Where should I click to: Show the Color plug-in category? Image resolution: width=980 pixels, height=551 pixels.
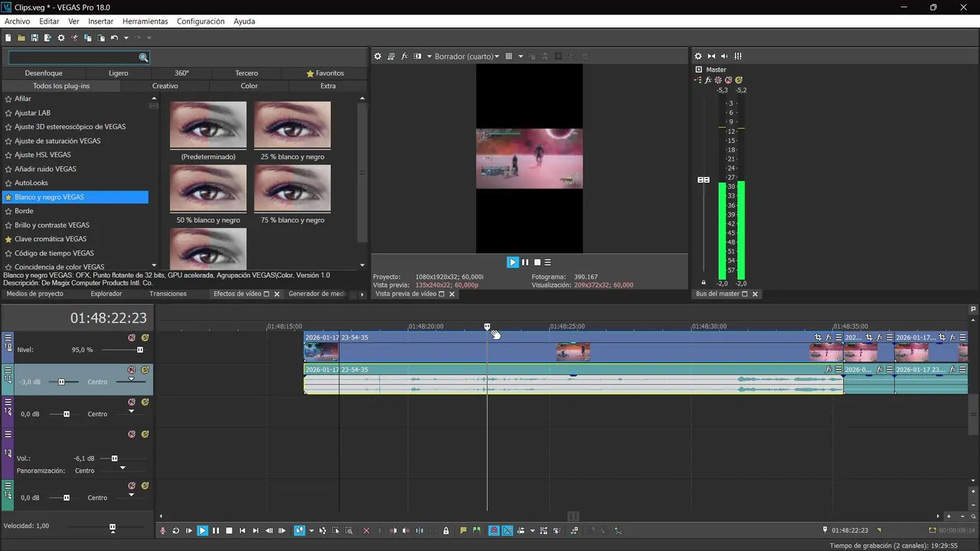(250, 86)
